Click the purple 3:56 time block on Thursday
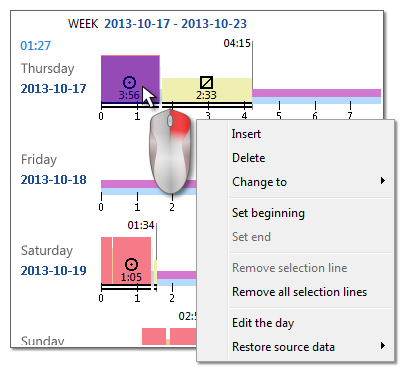This screenshot has width=405, height=372. [130, 79]
